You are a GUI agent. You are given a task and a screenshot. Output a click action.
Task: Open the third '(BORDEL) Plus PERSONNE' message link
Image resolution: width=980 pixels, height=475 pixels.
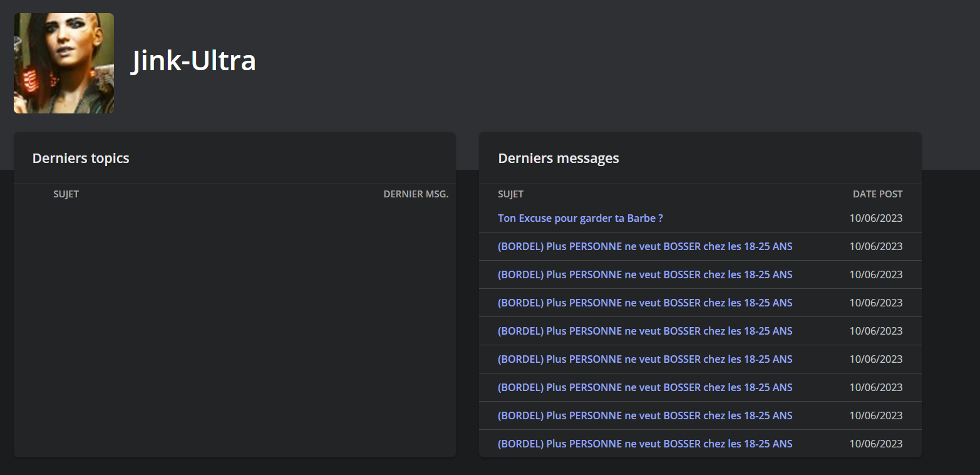click(644, 303)
